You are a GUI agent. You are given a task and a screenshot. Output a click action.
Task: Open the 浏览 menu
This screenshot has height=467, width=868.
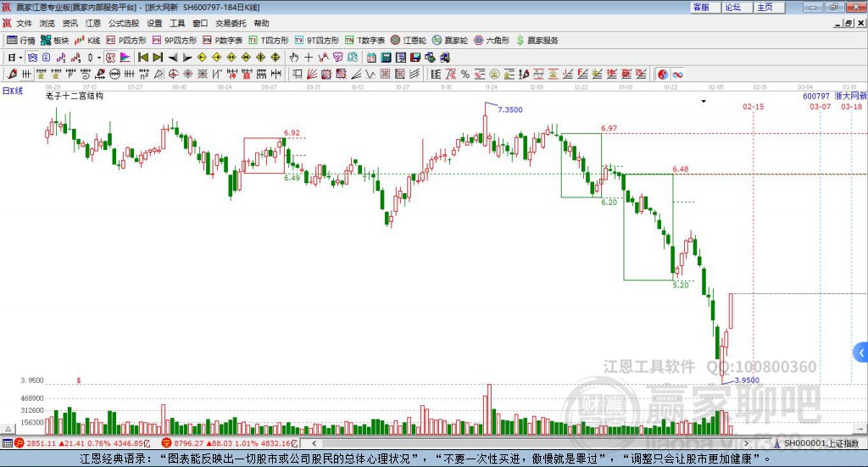47,23
